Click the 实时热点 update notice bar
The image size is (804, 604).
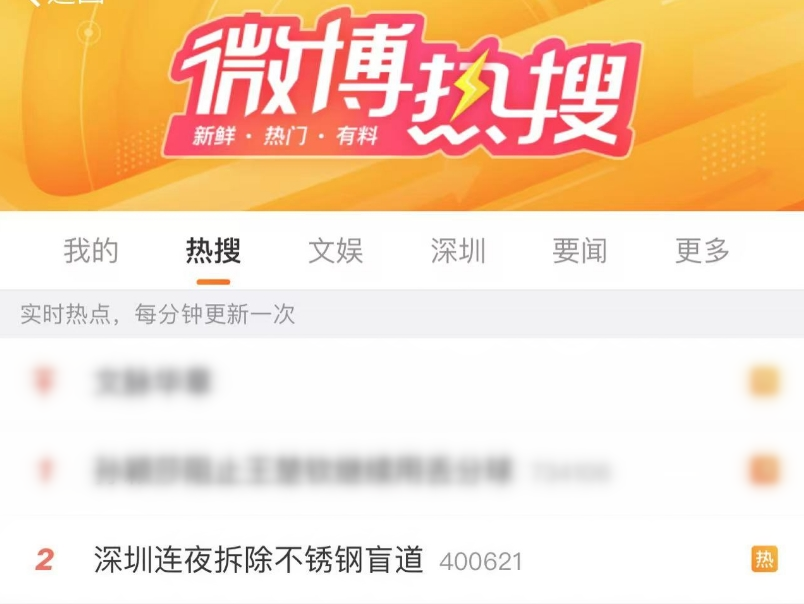402,314
